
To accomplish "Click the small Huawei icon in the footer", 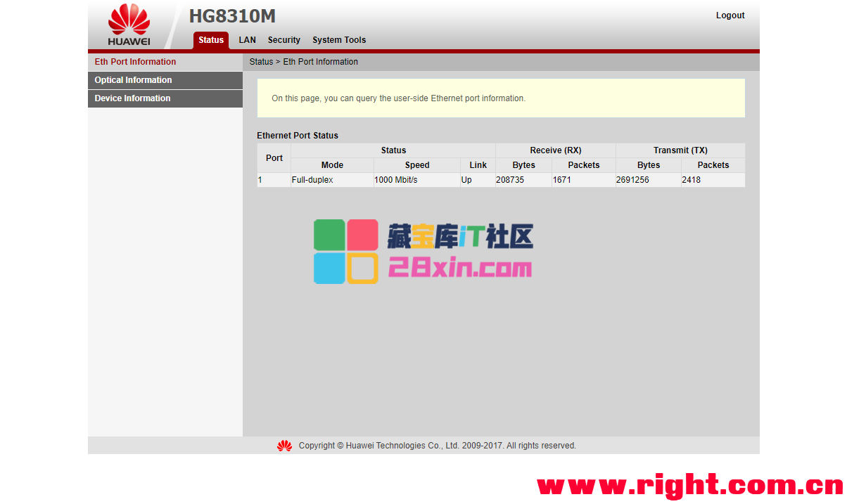I will click(x=284, y=446).
